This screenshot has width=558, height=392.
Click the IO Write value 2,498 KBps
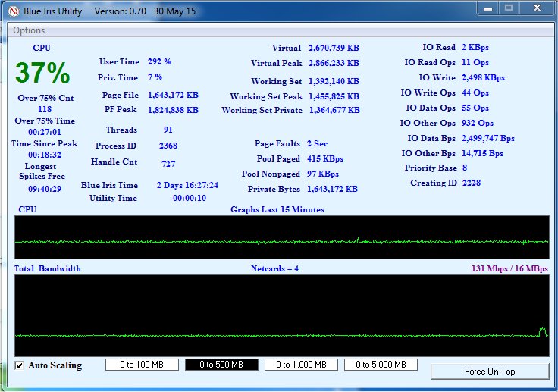(483, 77)
